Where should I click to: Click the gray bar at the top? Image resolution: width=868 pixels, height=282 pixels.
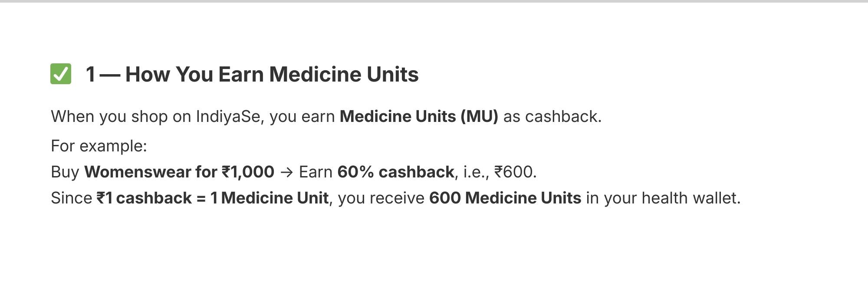434,1
